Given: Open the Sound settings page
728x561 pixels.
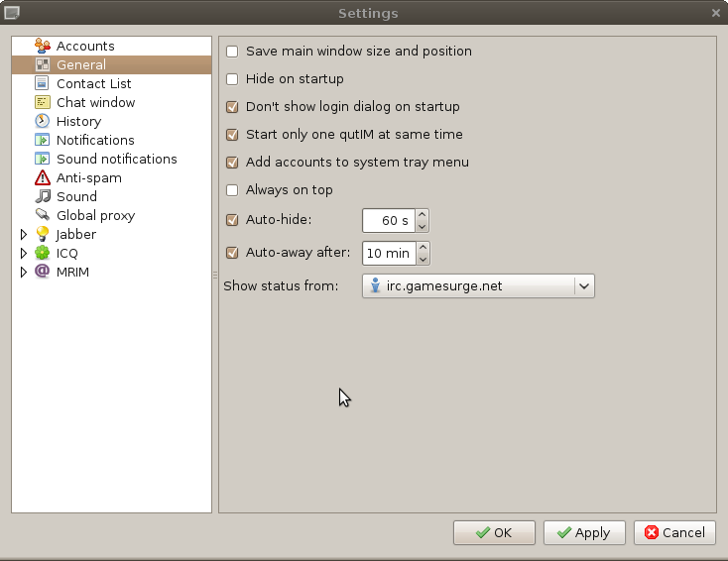Looking at the screenshot, I should (76, 196).
